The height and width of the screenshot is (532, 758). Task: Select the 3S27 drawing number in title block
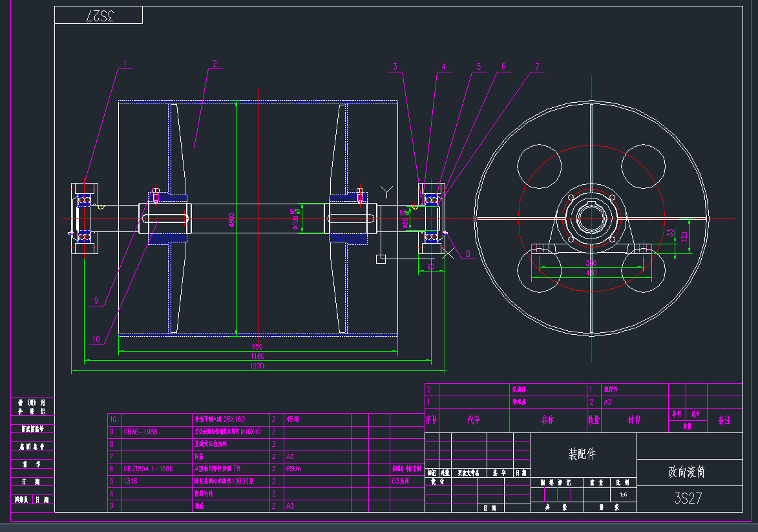coord(688,498)
